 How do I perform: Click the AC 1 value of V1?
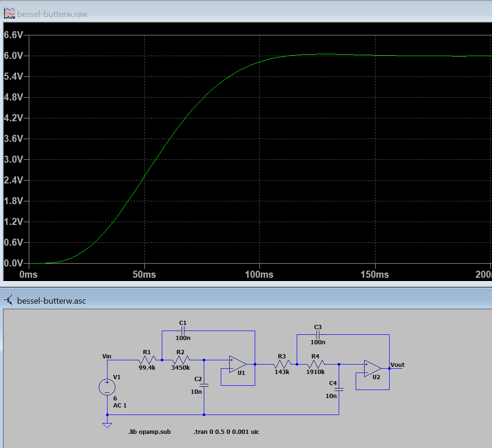click(x=120, y=406)
